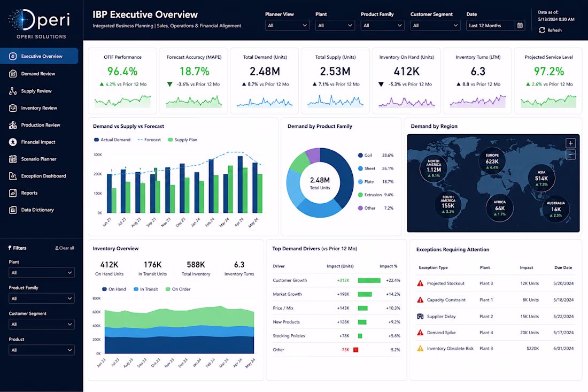The width and height of the screenshot is (588, 392).
Task: Open the Data Dictionary icon
Action: [x=13, y=210]
